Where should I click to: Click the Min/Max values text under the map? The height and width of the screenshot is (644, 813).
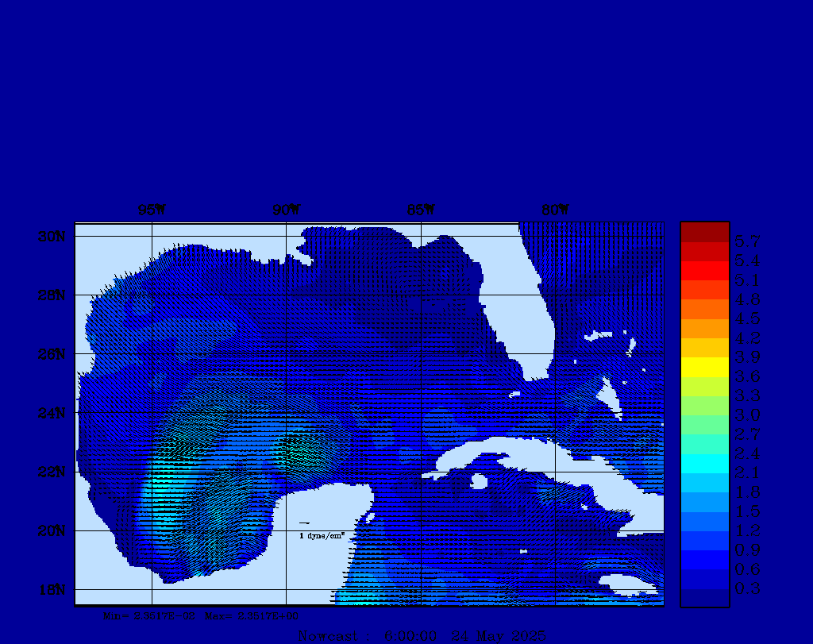pyautogui.click(x=201, y=615)
